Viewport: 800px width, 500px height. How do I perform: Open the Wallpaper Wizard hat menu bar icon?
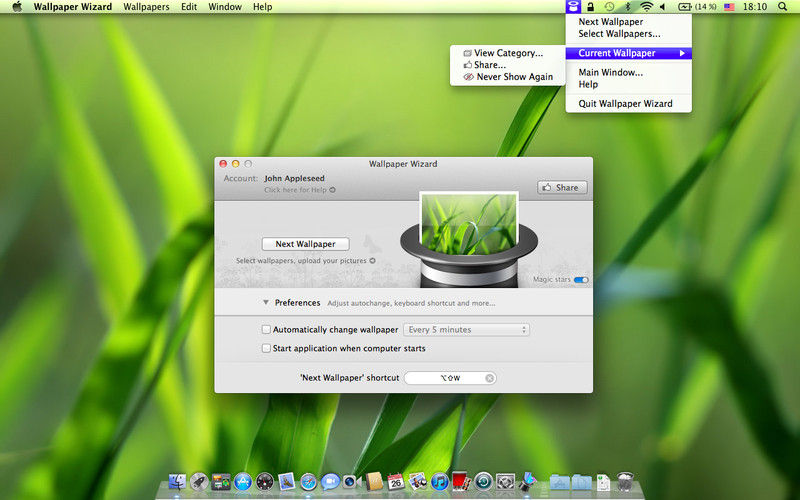click(x=573, y=7)
